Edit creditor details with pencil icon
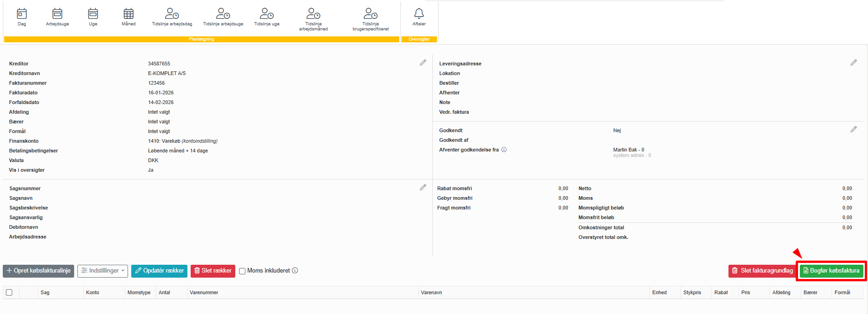 [423, 63]
